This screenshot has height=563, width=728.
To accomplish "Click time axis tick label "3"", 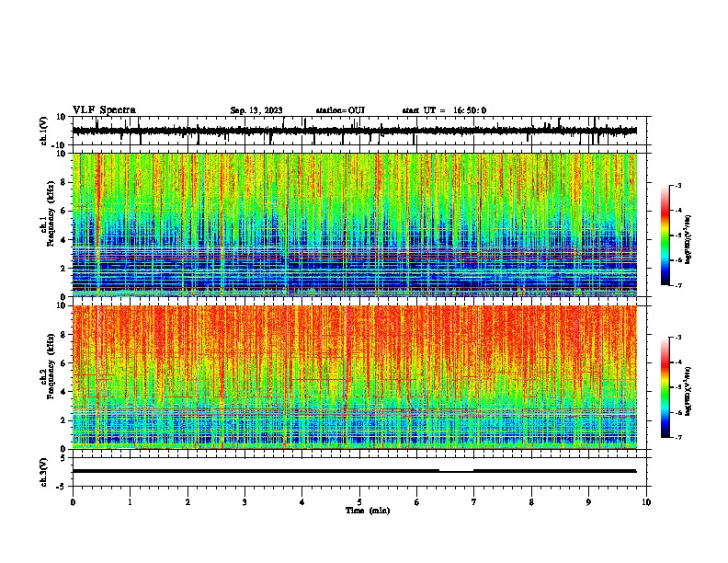I will [x=245, y=502].
